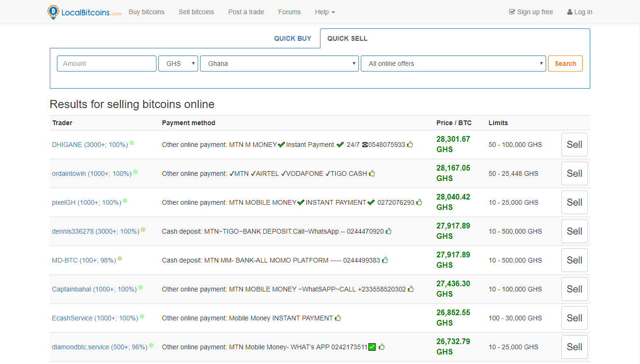Click Sell button for pixelGH offer

coord(575,202)
